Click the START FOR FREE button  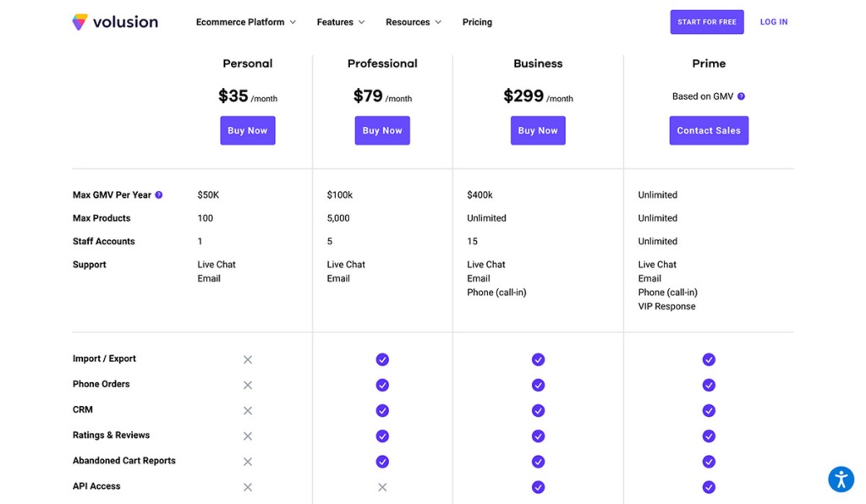(707, 22)
